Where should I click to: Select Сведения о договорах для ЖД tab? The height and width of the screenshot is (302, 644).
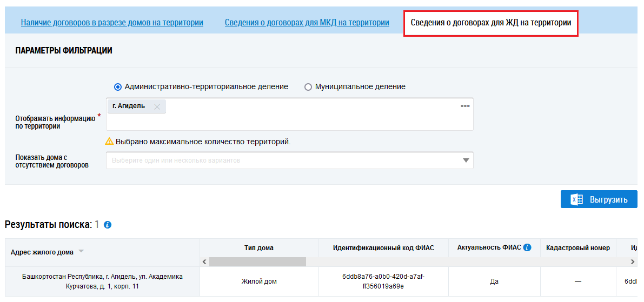click(x=490, y=23)
